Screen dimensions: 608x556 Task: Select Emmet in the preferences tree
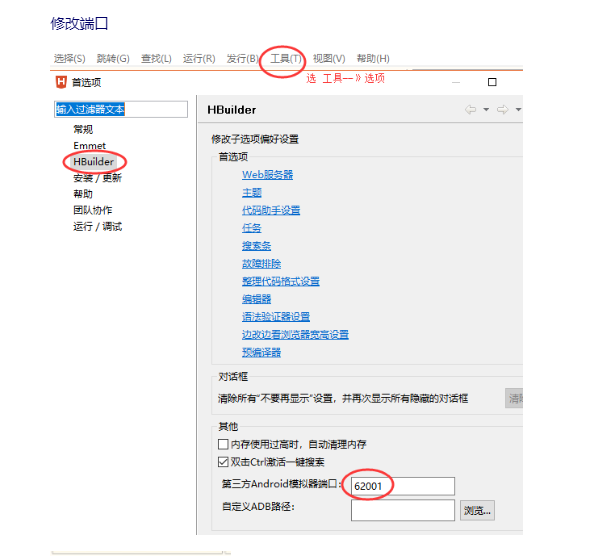coord(90,145)
